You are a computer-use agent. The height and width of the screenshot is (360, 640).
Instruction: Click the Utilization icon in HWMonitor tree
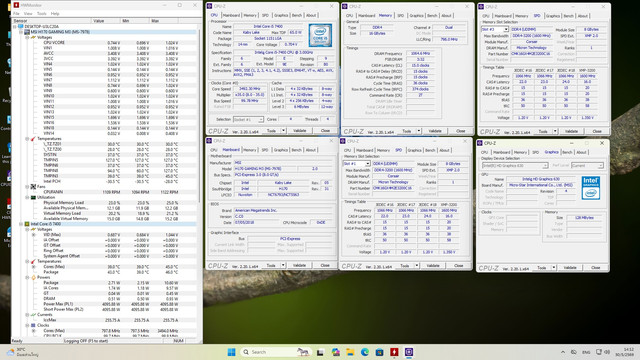coord(33,197)
